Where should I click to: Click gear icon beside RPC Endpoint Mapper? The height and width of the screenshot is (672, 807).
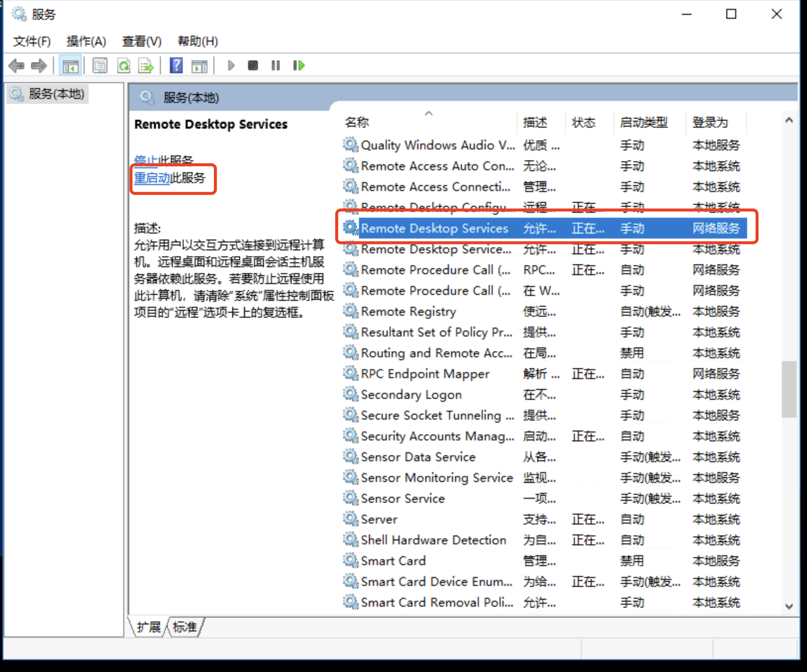pos(351,374)
